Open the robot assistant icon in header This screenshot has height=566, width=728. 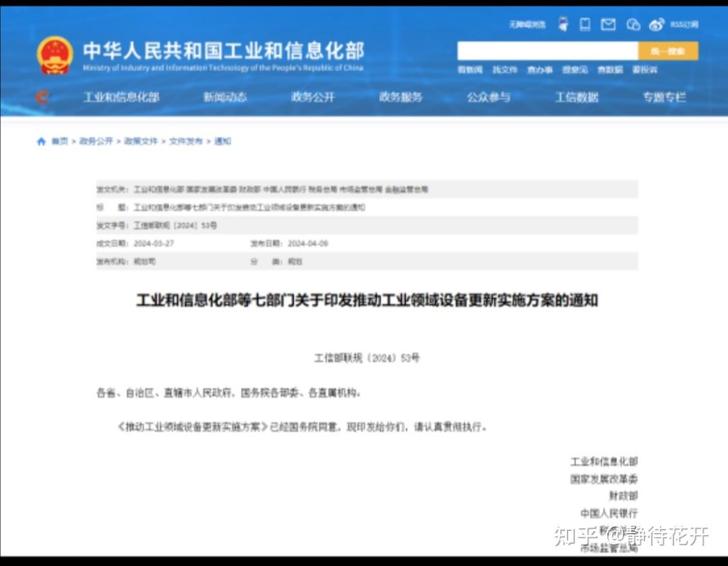click(x=563, y=24)
